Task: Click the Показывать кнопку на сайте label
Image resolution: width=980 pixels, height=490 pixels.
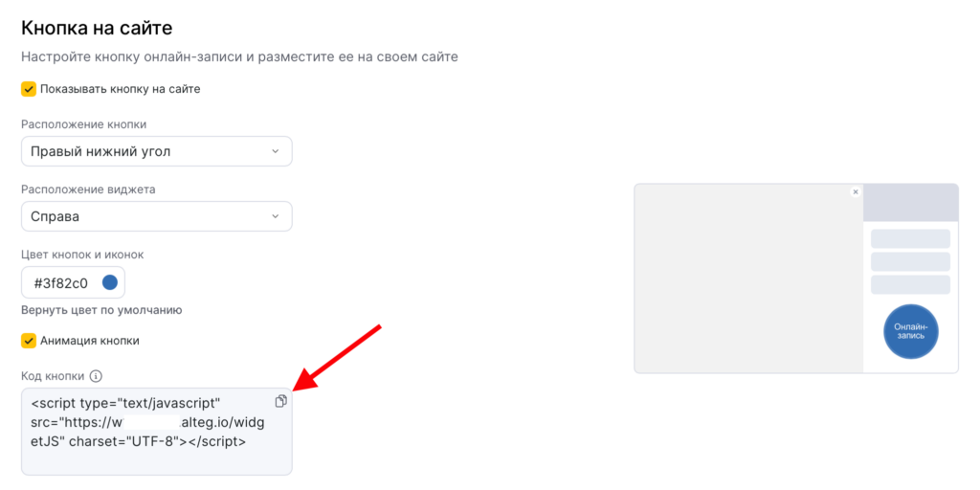Action: (120, 89)
